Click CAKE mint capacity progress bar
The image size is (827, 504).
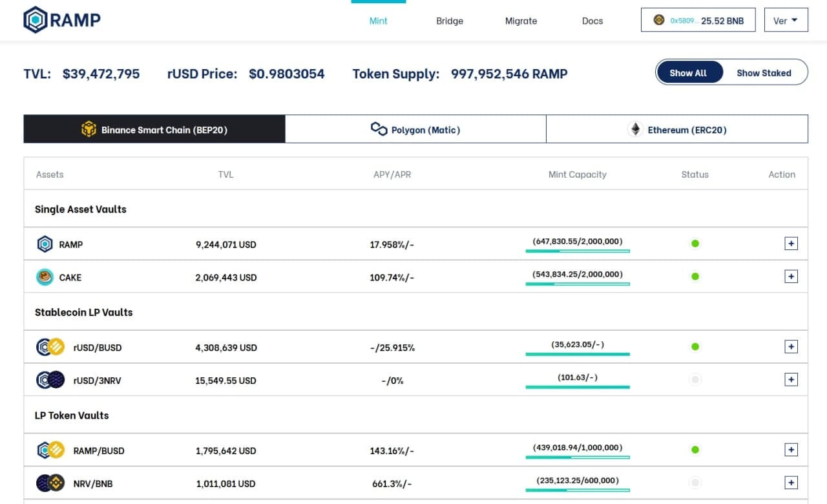click(x=578, y=284)
